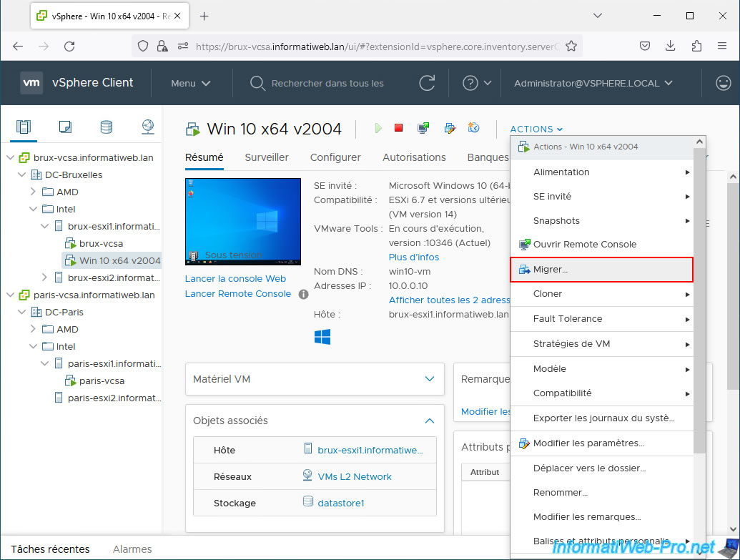Go back with browser back arrow
Viewport: 740px width, 560px height.
(x=18, y=46)
